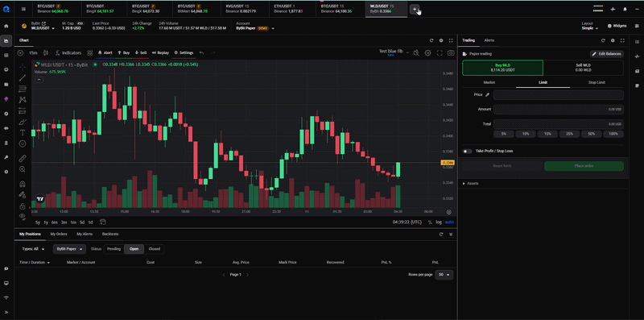Activate the zoom in tool

pyautogui.click(x=23, y=169)
